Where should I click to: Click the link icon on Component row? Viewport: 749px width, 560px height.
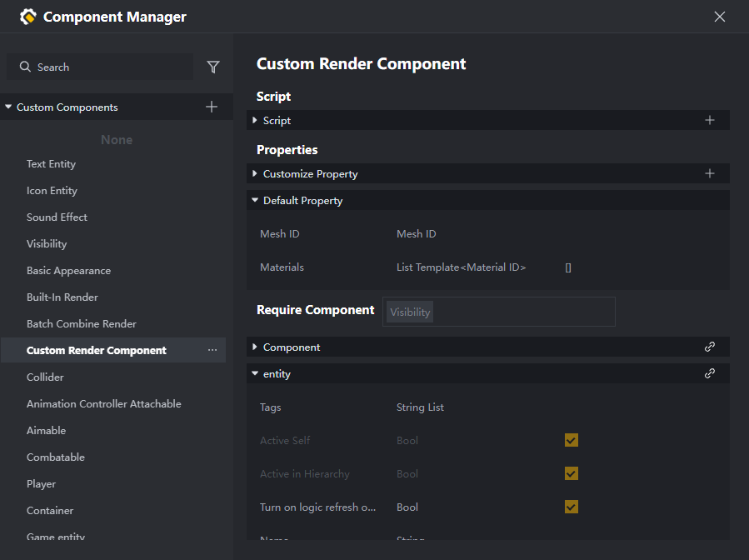coord(710,347)
